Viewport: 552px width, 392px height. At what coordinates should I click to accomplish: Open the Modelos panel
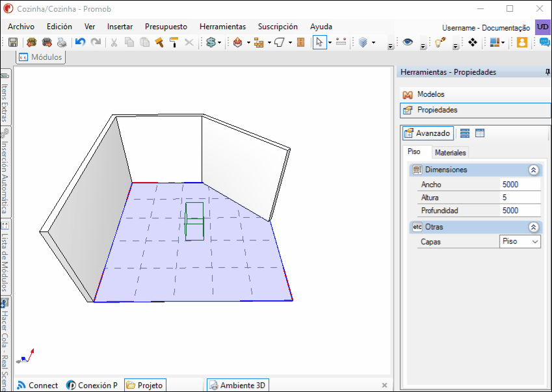(x=475, y=94)
